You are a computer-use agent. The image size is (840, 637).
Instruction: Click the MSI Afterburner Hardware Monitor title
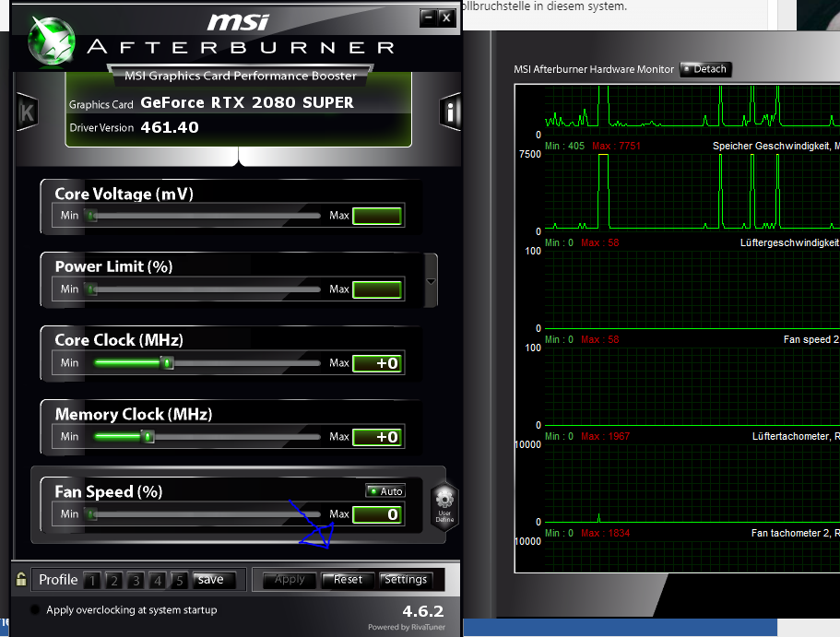[x=594, y=69]
